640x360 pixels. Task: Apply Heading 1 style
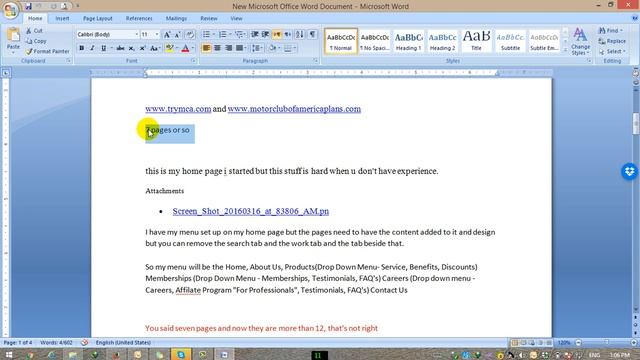tap(409, 41)
